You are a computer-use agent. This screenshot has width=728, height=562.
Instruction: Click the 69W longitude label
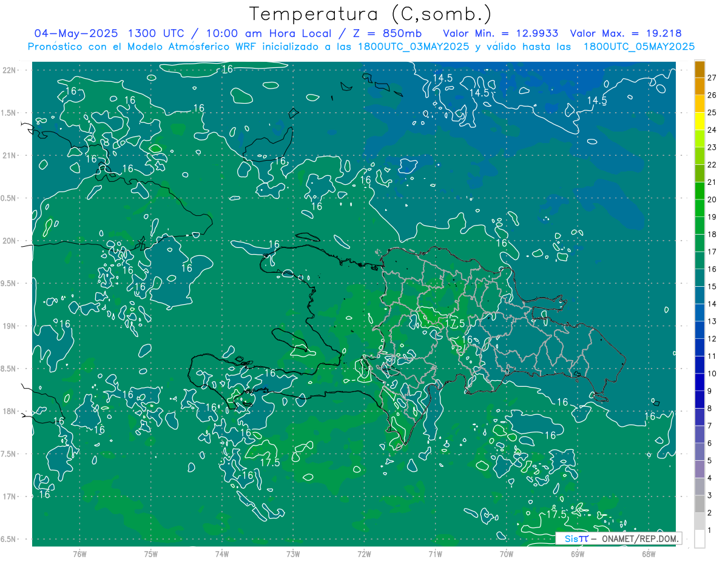pyautogui.click(x=578, y=554)
